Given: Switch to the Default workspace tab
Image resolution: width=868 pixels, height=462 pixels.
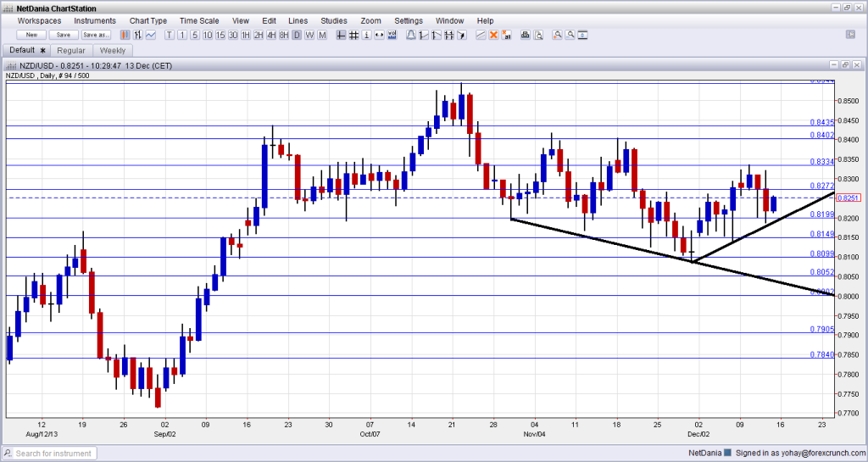Looking at the screenshot, I should [x=26, y=50].
